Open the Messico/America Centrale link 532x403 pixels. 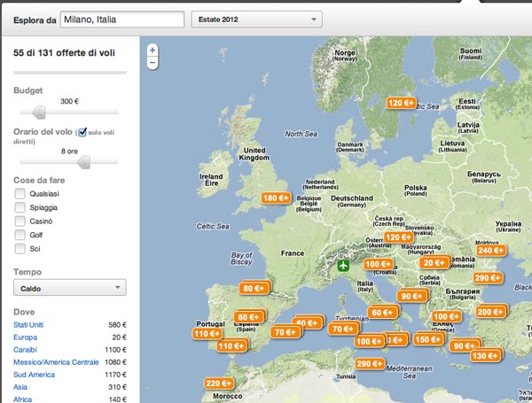coord(56,362)
